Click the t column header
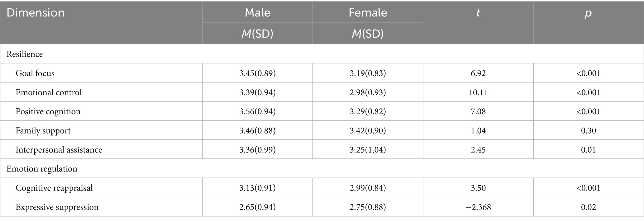Image resolution: width=644 pixels, height=222 pixels. click(x=478, y=13)
